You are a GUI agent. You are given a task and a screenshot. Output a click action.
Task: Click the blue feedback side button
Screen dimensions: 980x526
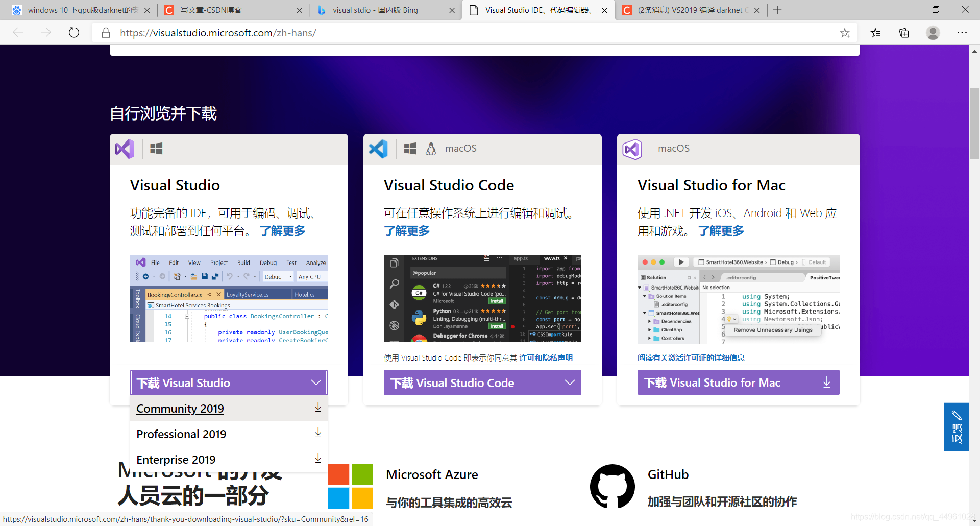click(957, 427)
